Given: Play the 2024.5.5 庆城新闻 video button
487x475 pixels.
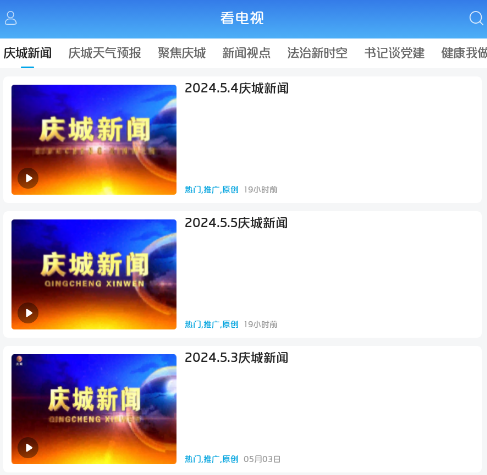Looking at the screenshot, I should click(x=28, y=313).
